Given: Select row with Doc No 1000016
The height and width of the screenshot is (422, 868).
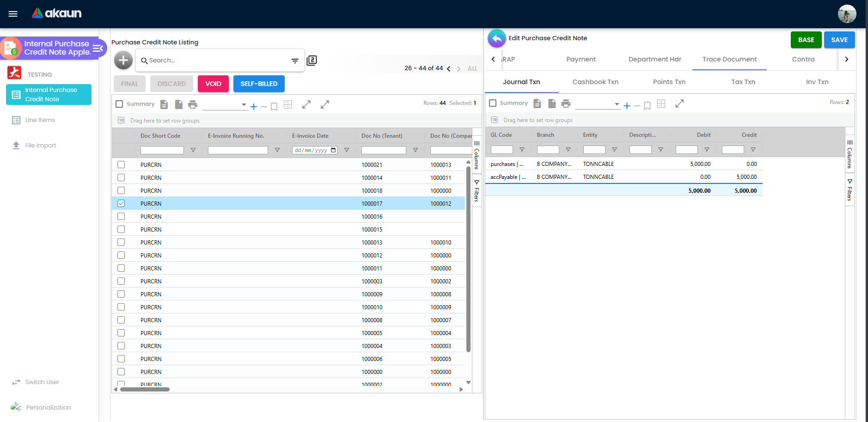Looking at the screenshot, I should 121,216.
